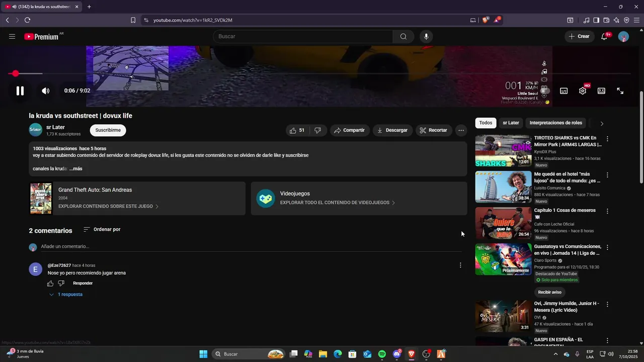Go back in browser history
The image size is (644, 362).
tap(7, 20)
